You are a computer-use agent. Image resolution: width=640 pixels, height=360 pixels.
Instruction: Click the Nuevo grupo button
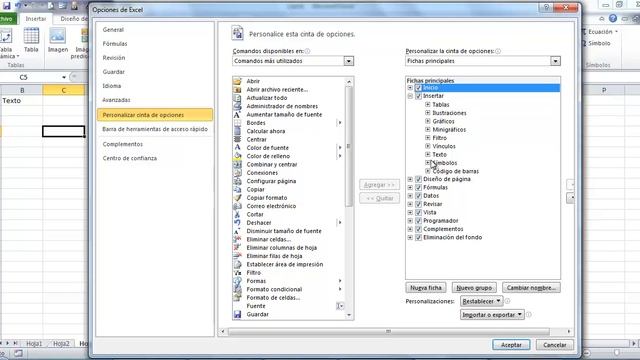pyautogui.click(x=474, y=288)
